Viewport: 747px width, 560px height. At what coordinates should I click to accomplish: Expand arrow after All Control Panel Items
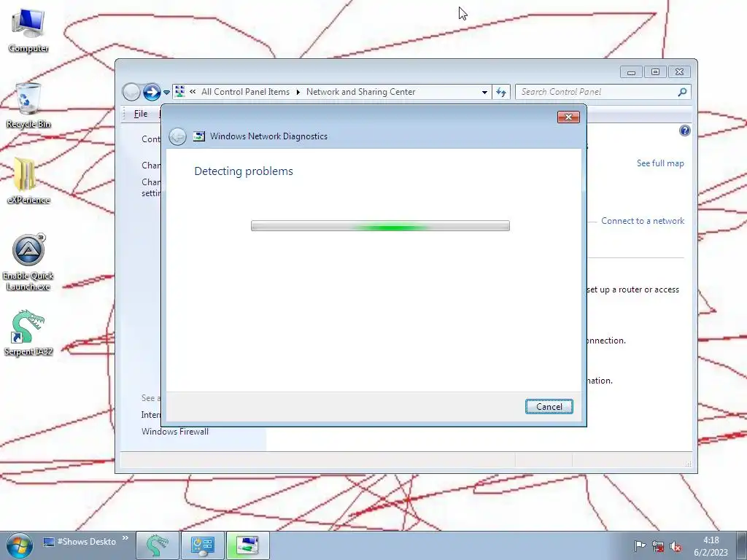tap(298, 92)
